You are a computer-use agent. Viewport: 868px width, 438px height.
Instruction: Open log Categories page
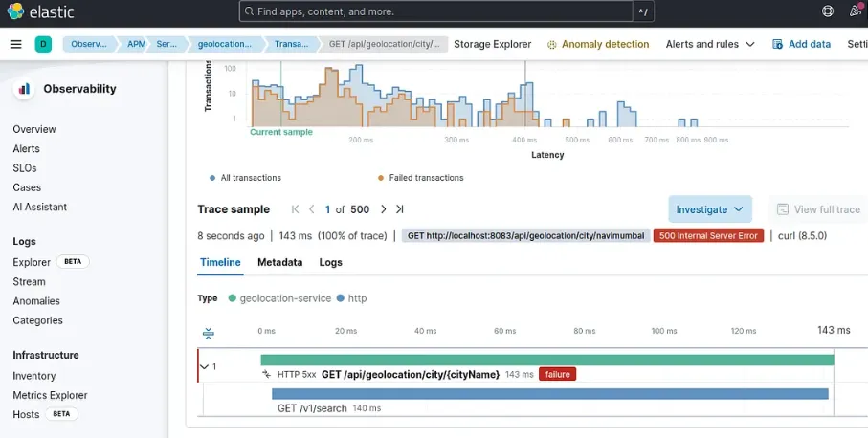37,320
